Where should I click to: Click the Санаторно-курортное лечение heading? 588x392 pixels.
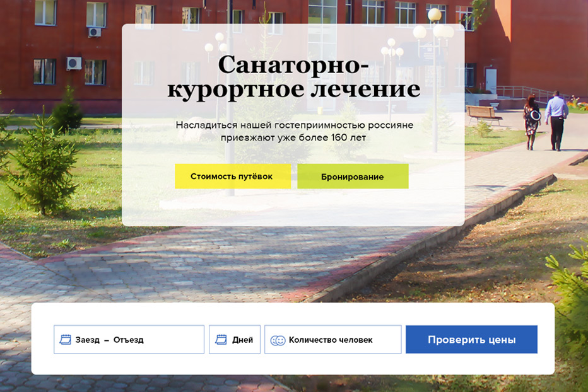click(293, 77)
